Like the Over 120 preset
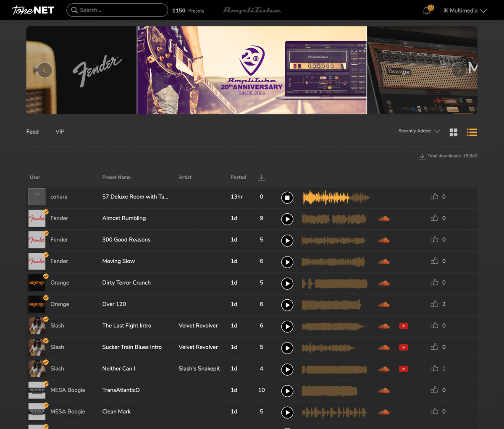 tap(435, 303)
